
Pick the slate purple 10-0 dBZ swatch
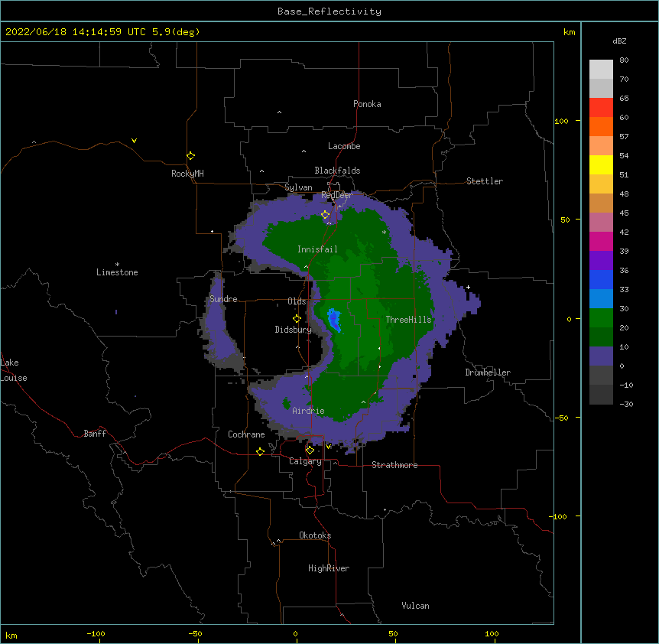(x=601, y=356)
